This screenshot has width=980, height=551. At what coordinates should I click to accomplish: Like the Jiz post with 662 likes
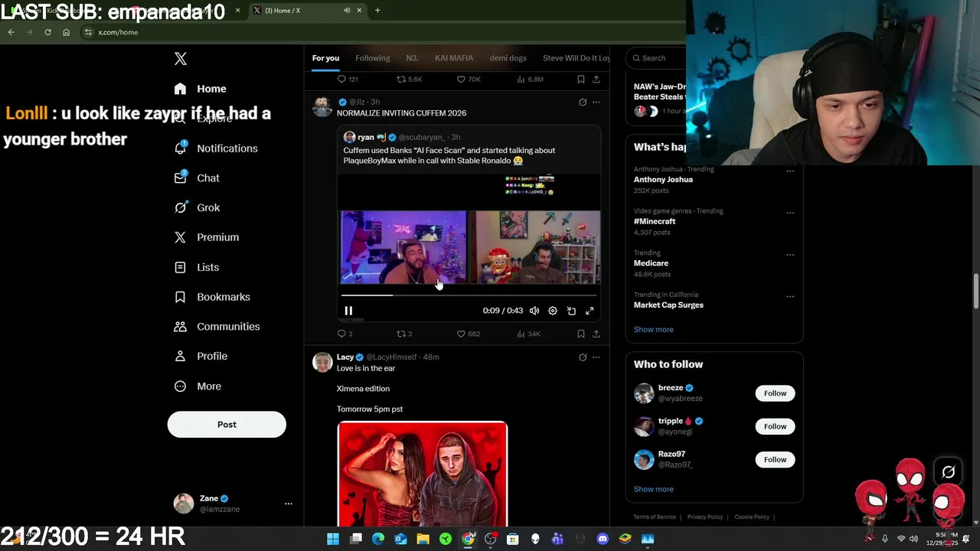click(468, 334)
